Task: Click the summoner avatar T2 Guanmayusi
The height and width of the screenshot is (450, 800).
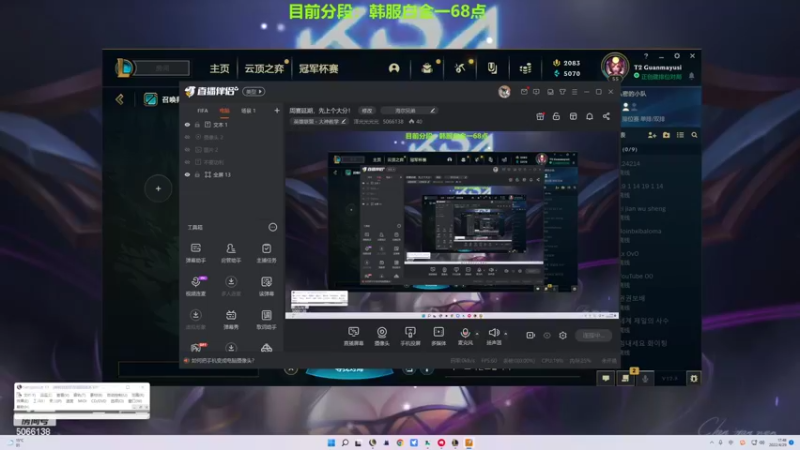Action: (x=615, y=66)
